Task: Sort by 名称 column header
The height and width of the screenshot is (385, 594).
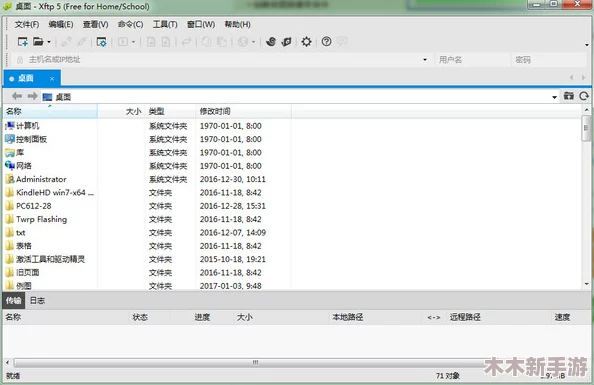Action: [50, 111]
